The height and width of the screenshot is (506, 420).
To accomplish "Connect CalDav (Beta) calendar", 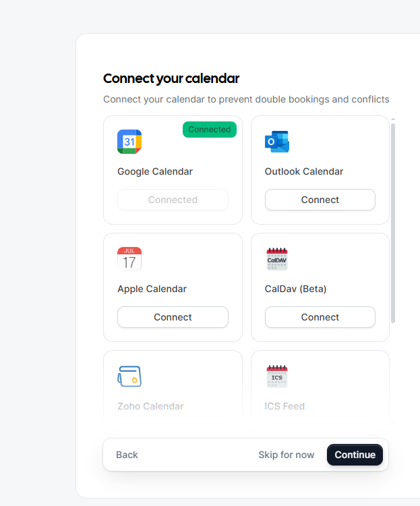I will 320,317.
